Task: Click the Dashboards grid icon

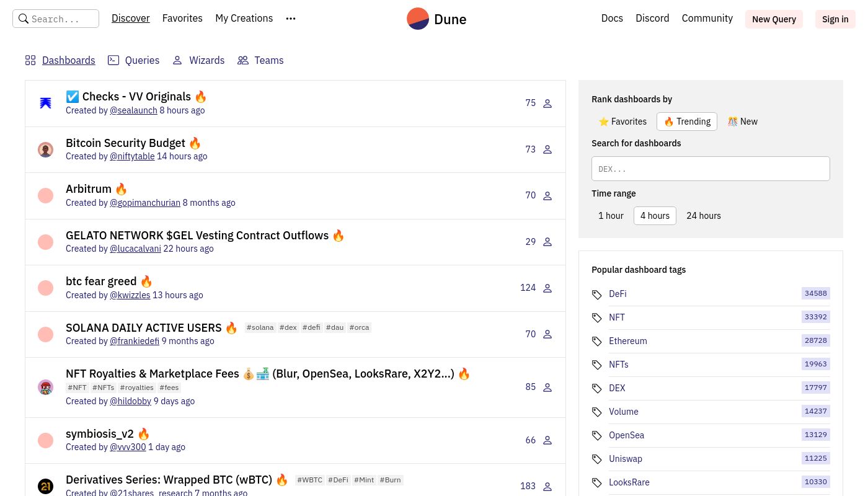Action: [x=30, y=60]
